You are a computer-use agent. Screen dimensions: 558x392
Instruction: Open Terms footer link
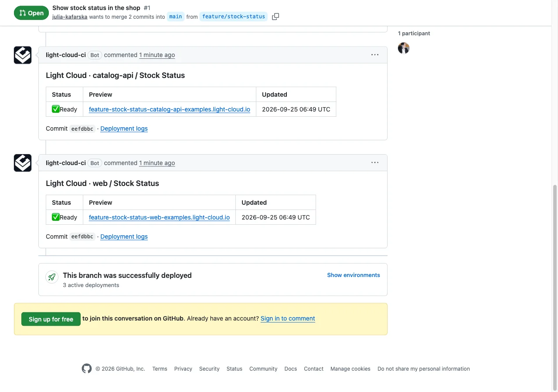point(160,369)
